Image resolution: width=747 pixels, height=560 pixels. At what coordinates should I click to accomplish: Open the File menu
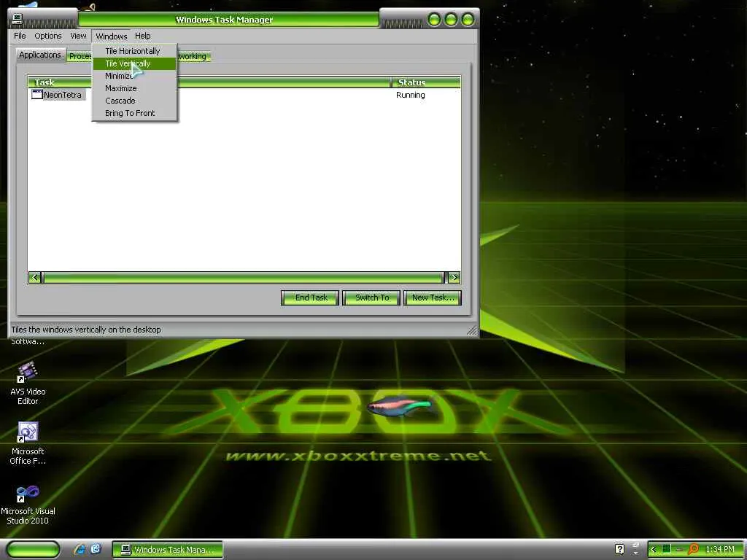[20, 36]
